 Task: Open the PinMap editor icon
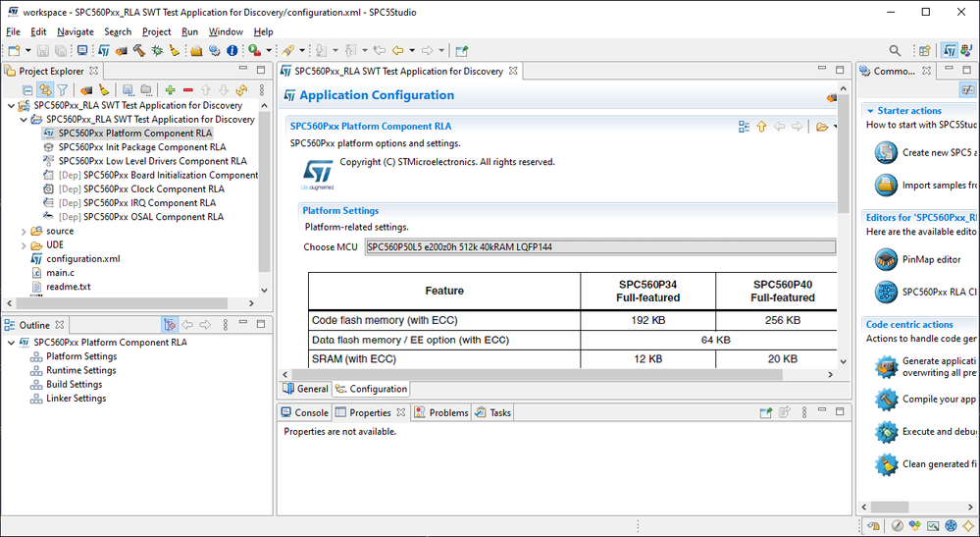pyautogui.click(x=887, y=259)
